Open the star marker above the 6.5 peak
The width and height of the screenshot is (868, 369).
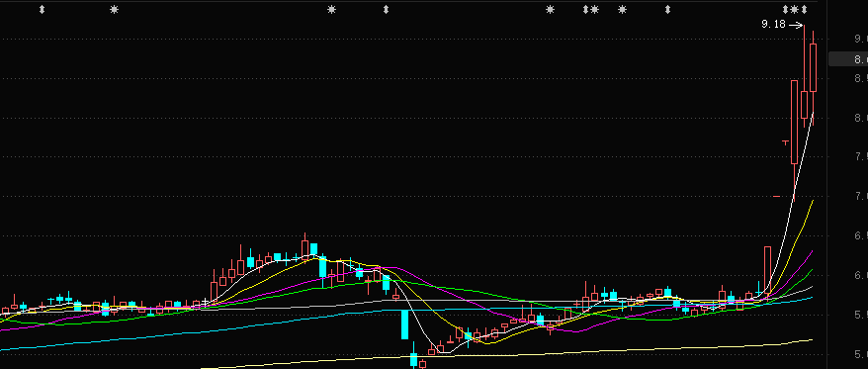coord(331,10)
